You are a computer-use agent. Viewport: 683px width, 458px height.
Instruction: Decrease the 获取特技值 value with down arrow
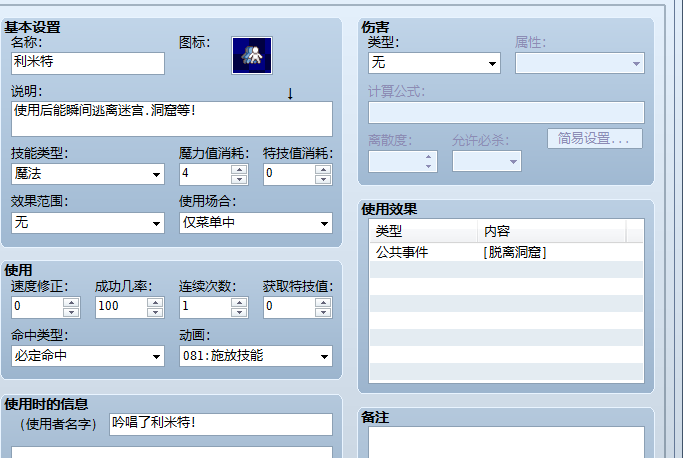[323, 312]
